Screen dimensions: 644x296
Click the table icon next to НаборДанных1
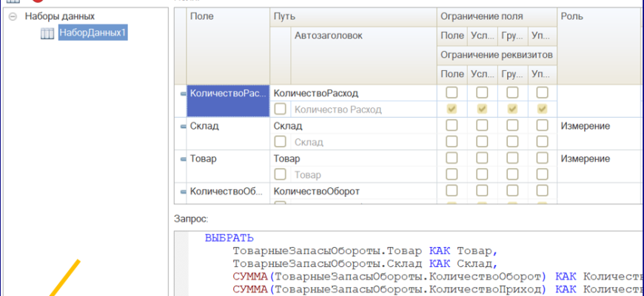point(47,33)
